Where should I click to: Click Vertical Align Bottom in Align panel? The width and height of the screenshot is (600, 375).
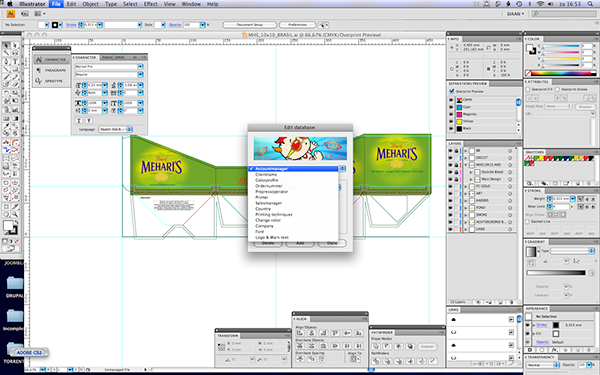click(x=359, y=333)
